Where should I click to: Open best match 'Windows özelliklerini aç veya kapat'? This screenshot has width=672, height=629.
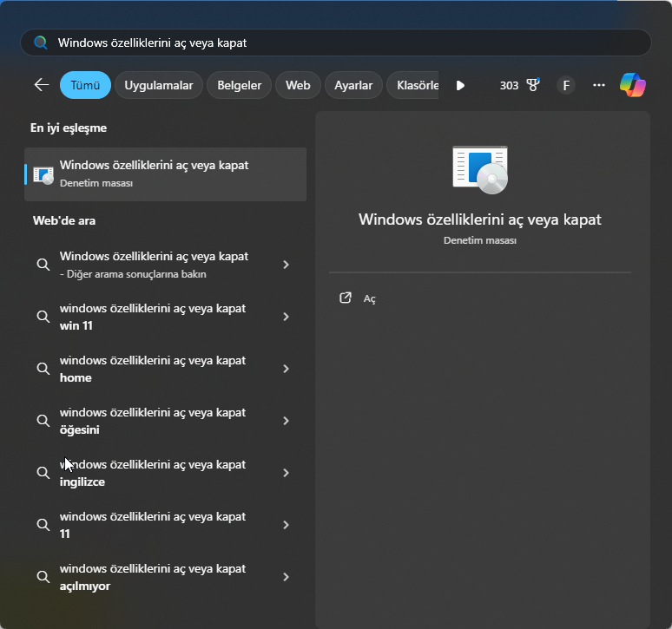(166, 174)
